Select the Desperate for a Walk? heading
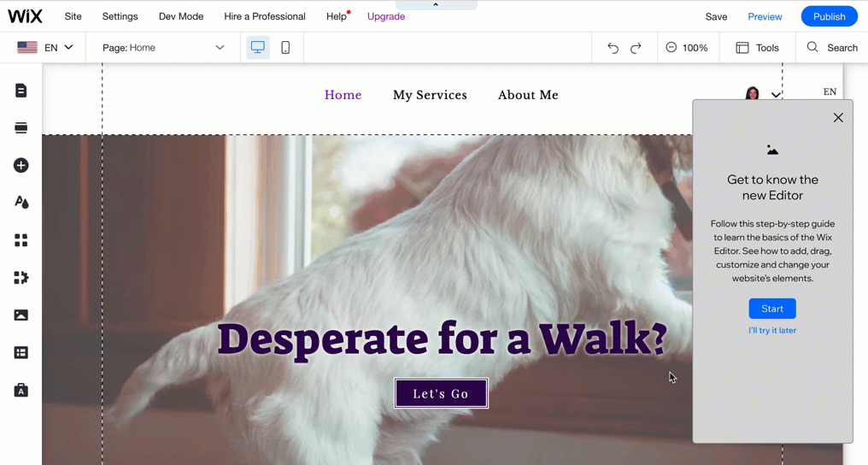Viewport: 868px width, 465px height. tap(442, 340)
